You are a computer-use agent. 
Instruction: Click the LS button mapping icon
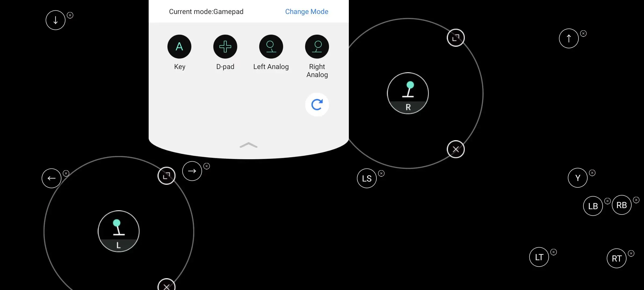click(x=366, y=178)
